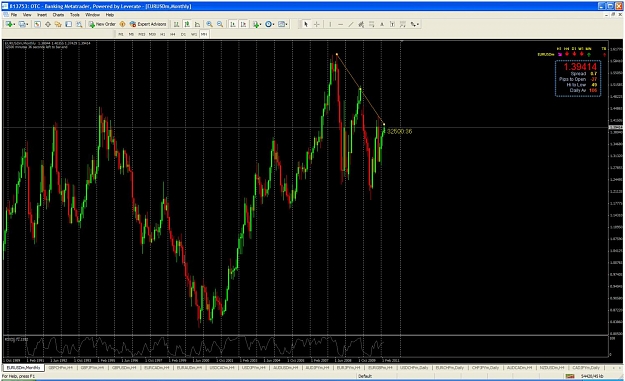625x381 pixels.
Task: Switch to the EURUSDm,Monthly chart tab
Action: tap(24, 368)
